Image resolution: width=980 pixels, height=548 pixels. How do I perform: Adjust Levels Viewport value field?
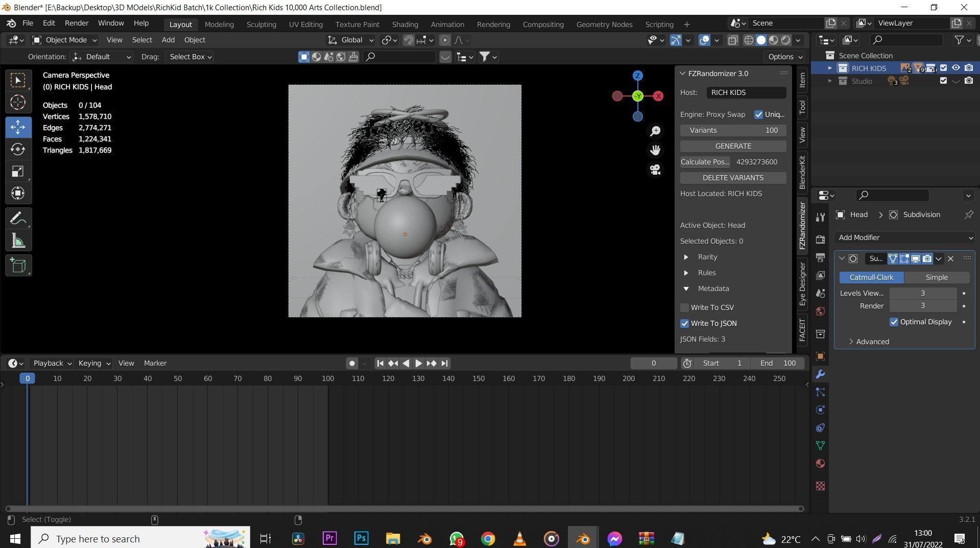coord(923,293)
